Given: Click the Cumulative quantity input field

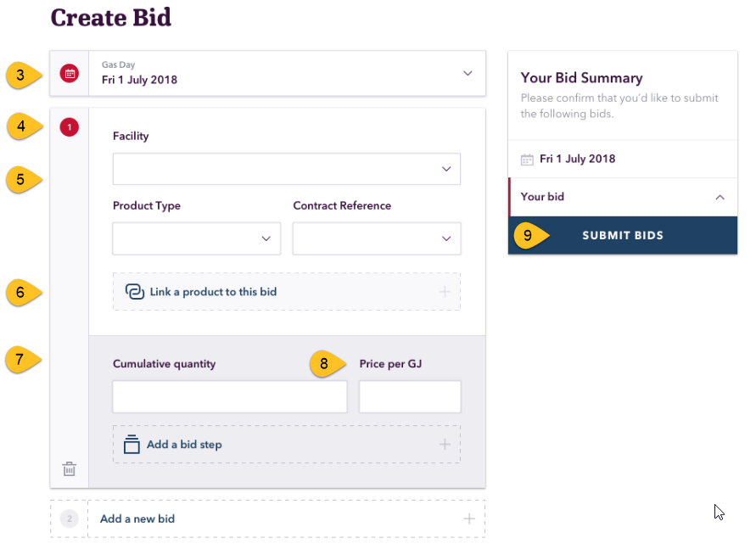Looking at the screenshot, I should pos(229,396).
